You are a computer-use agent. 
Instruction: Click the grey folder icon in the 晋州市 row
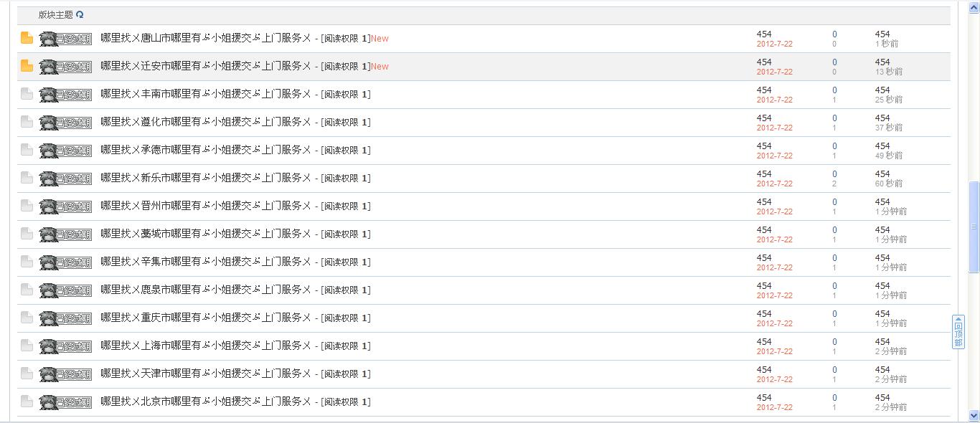(x=27, y=206)
